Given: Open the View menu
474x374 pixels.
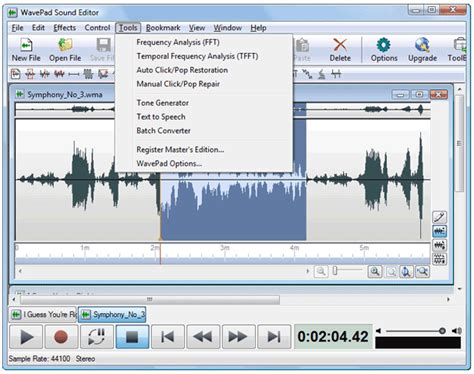Looking at the screenshot, I should click(197, 28).
